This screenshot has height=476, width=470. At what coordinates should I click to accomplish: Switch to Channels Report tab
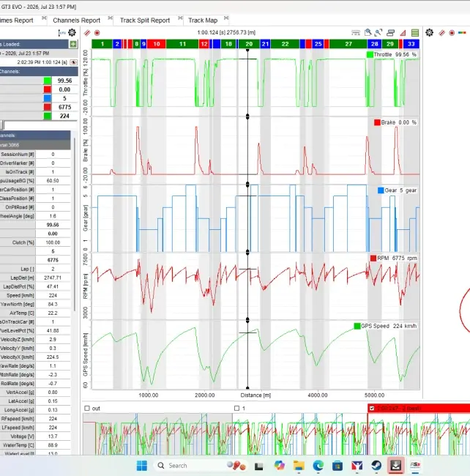[76, 21]
